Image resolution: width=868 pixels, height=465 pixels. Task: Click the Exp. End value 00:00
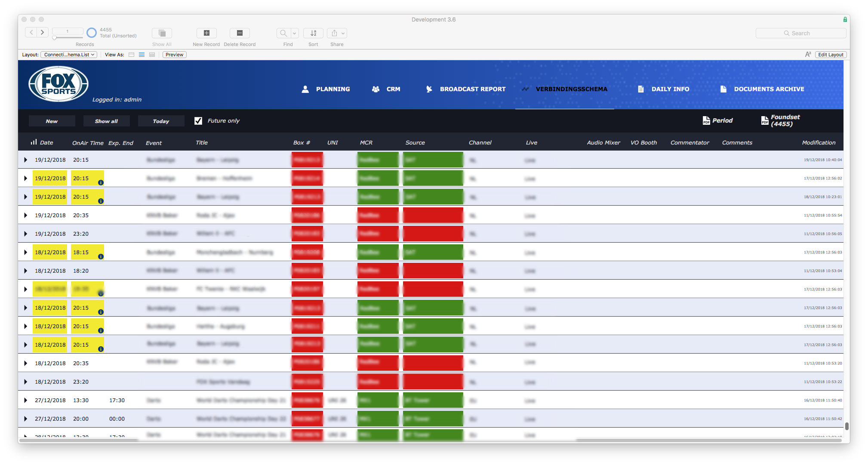[x=117, y=419]
